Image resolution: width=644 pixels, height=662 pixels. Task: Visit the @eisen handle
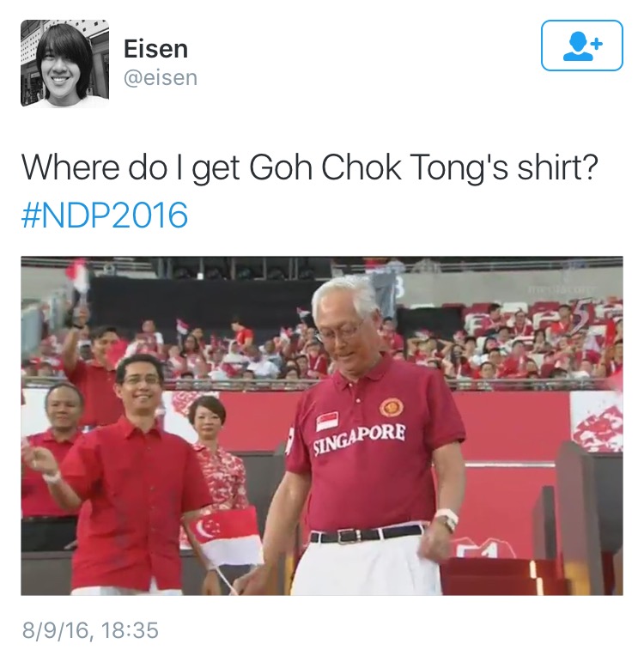pyautogui.click(x=161, y=77)
